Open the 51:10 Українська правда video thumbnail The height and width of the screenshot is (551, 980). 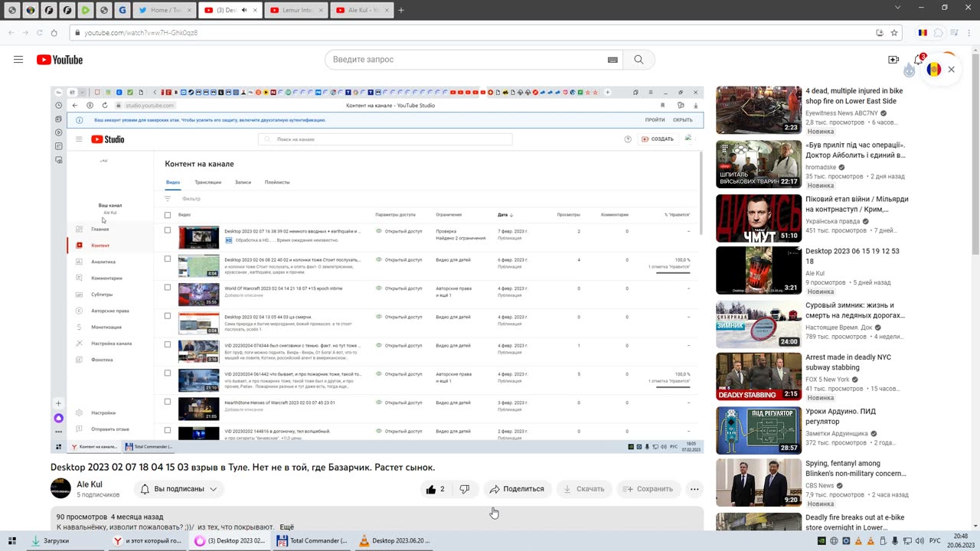(x=759, y=218)
